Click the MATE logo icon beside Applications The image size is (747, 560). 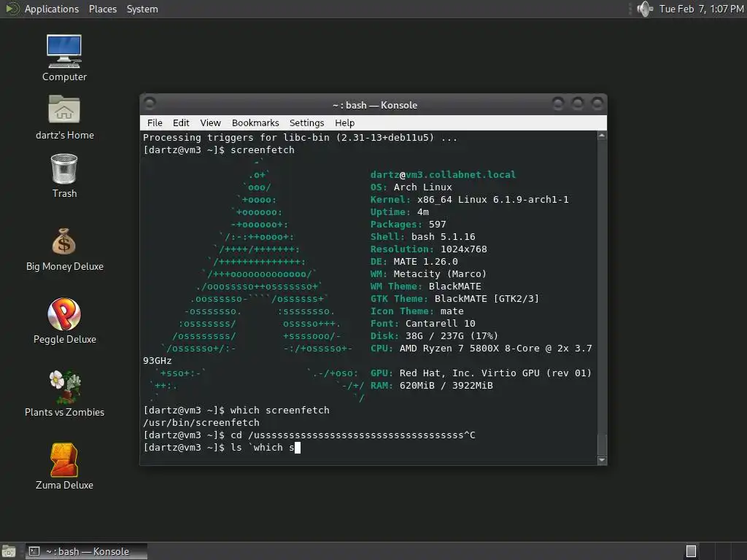coord(12,9)
